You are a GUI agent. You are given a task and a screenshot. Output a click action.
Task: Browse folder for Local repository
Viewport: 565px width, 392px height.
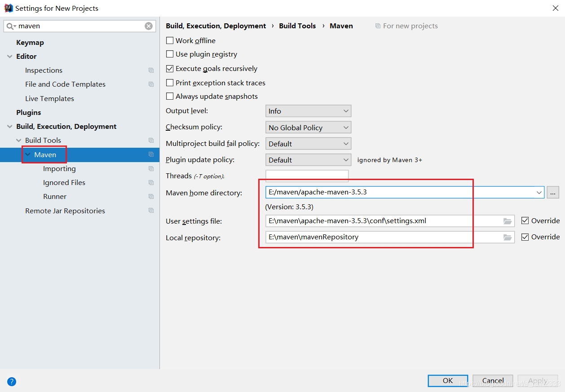click(x=508, y=237)
